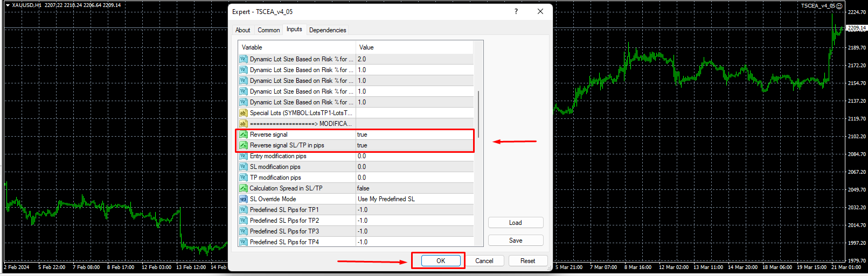This screenshot has height=276, width=868.
Task: Toggle the Reverse signal true value
Action: click(414, 135)
